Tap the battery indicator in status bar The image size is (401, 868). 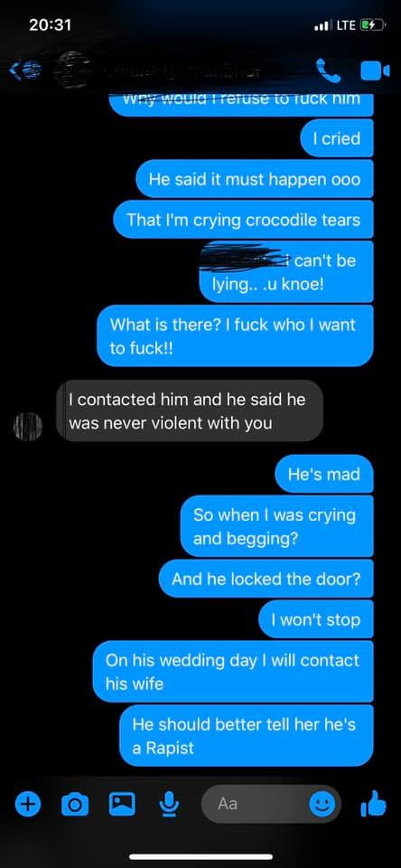pos(368,25)
